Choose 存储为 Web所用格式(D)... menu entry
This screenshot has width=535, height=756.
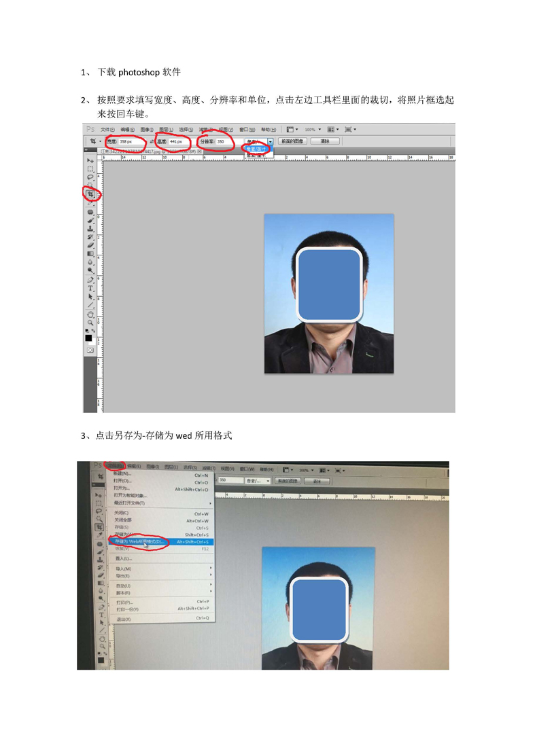[x=161, y=542]
